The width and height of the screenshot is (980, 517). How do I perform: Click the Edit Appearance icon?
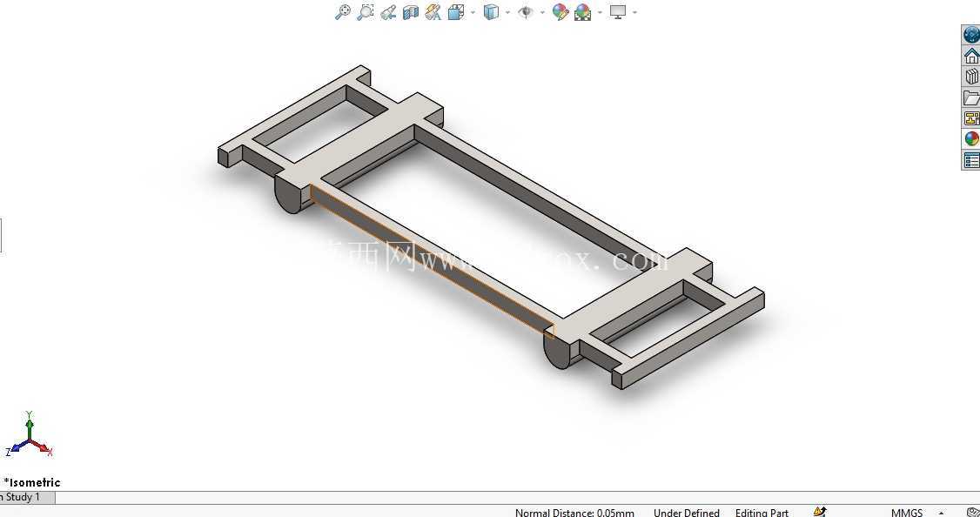pyautogui.click(x=560, y=12)
